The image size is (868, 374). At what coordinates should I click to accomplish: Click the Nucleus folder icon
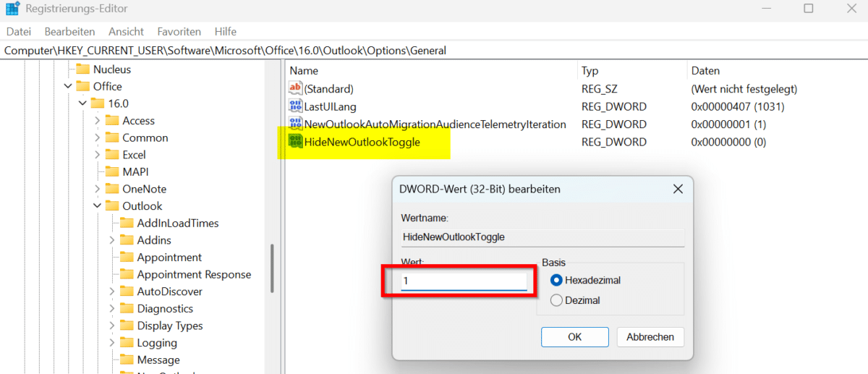[83, 69]
